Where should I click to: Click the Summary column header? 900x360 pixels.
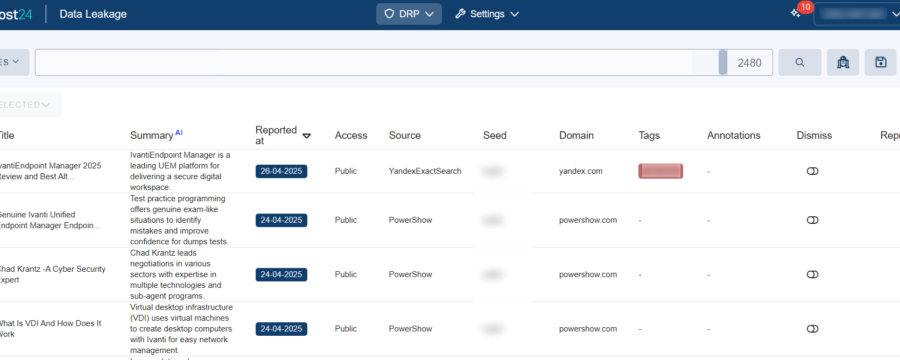152,136
